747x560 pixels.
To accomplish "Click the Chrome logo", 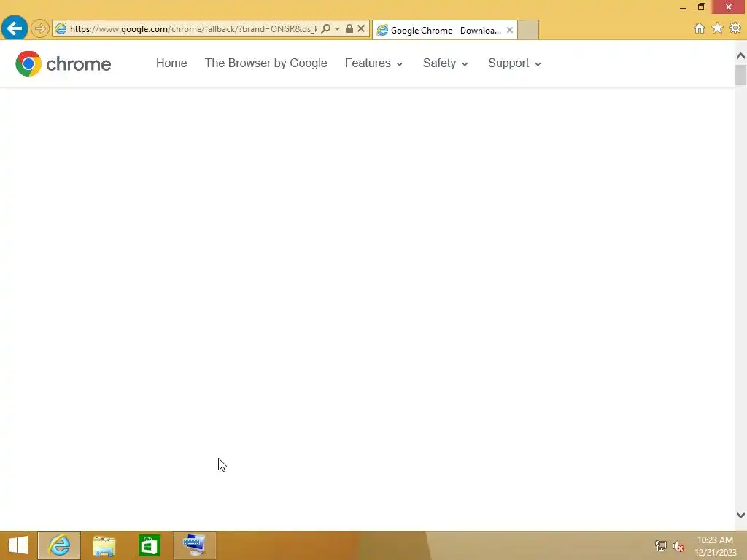I will click(x=63, y=63).
